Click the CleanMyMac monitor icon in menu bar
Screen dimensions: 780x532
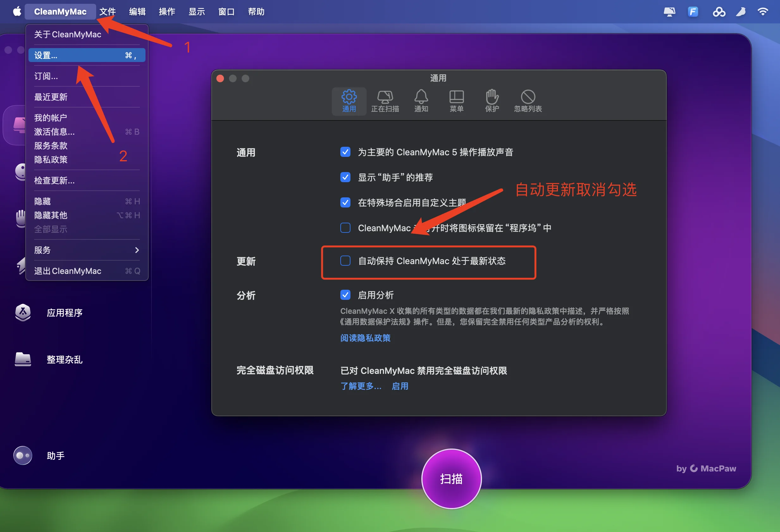tap(670, 12)
